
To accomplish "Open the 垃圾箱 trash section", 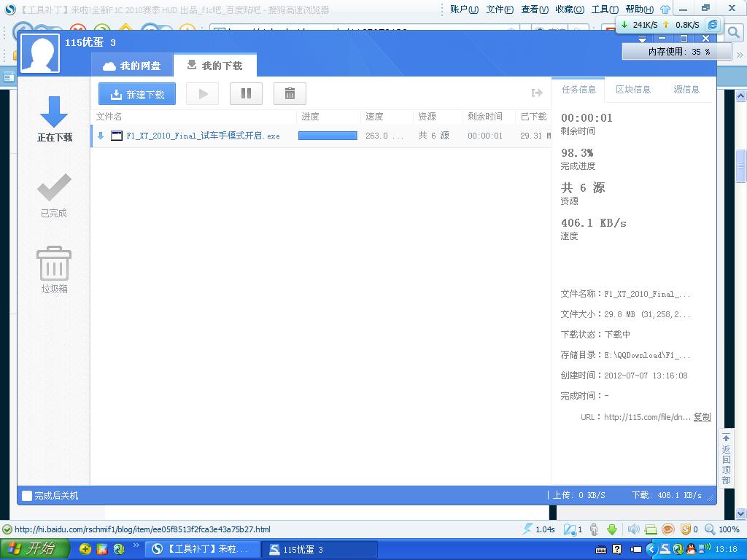I will pyautogui.click(x=54, y=270).
